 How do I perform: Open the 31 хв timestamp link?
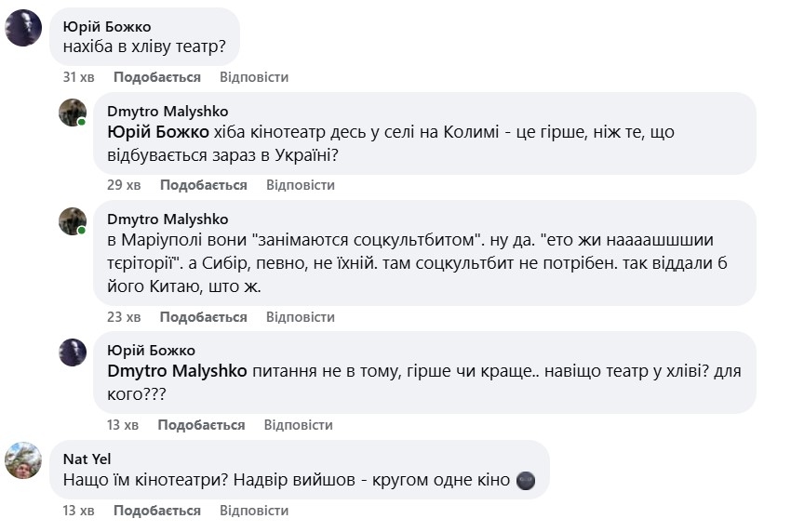[78, 77]
